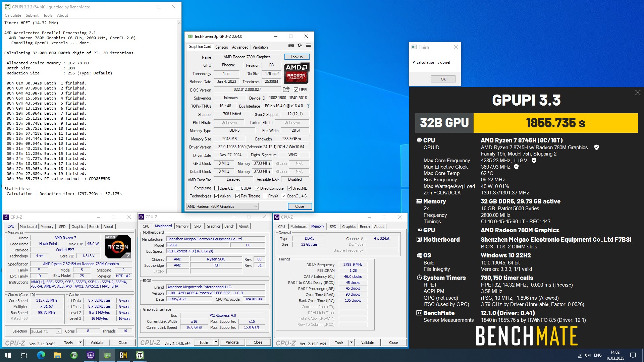Click the shield icon next to Max Core Frequency
This screenshot has height=362, width=644.
pos(534,161)
